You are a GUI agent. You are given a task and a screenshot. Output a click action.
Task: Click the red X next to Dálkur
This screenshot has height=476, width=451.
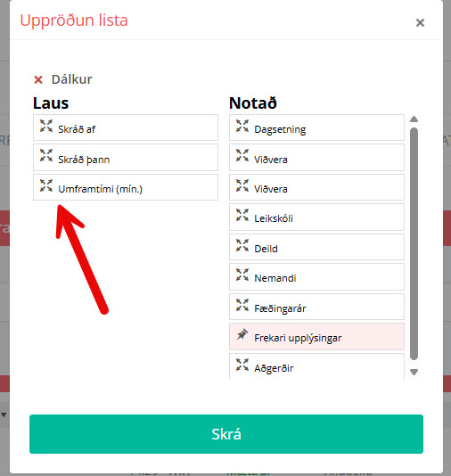coord(38,80)
